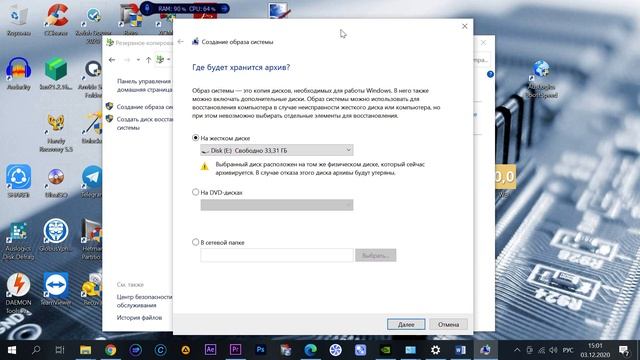
Task: Open UltraISO desktop icon
Action: (x=56, y=182)
